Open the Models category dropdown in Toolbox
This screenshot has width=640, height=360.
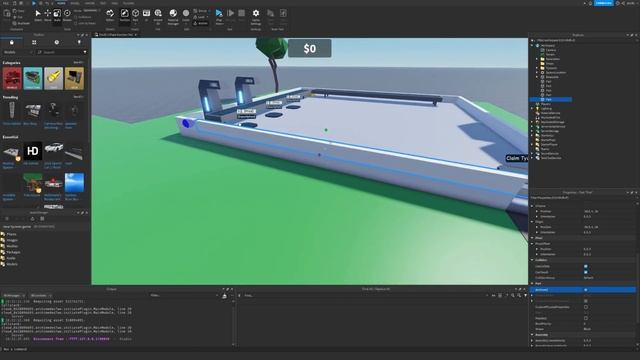(x=18, y=52)
